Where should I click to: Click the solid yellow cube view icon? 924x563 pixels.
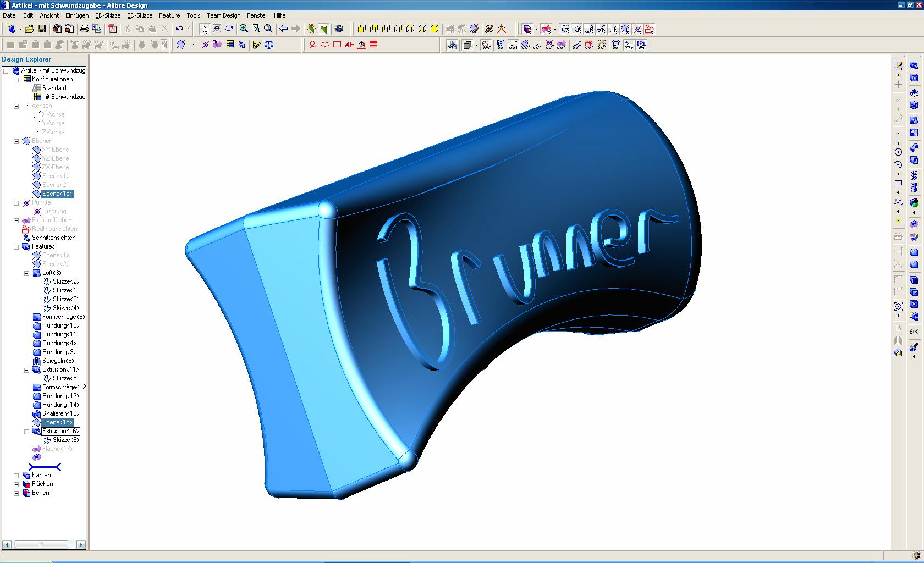tap(435, 29)
